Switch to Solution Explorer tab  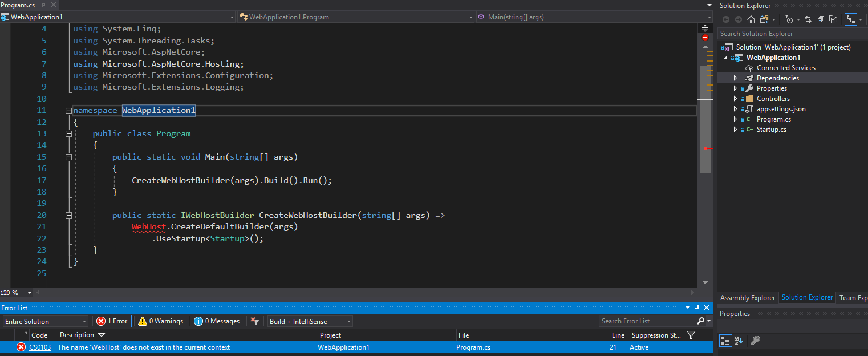(807, 297)
